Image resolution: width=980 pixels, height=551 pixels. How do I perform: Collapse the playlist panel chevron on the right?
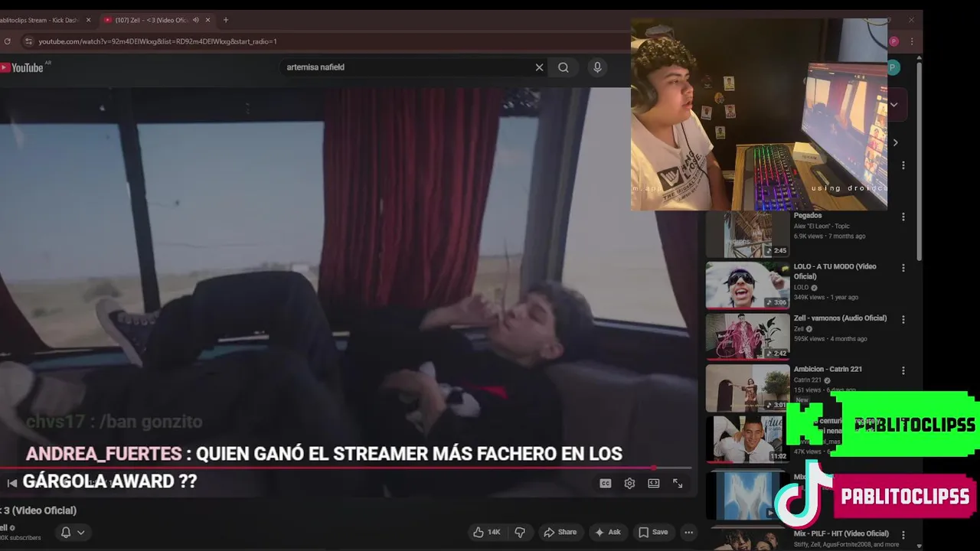pos(894,104)
